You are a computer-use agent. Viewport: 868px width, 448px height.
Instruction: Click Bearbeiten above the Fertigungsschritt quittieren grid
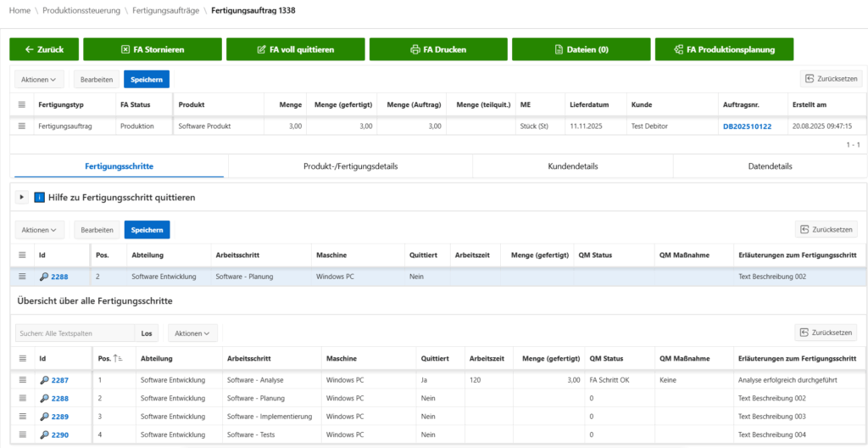(x=97, y=230)
